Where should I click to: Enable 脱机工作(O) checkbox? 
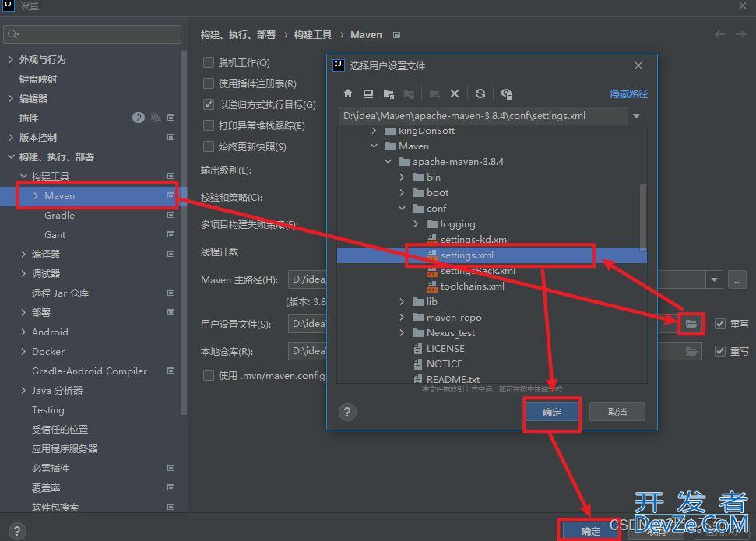click(209, 62)
